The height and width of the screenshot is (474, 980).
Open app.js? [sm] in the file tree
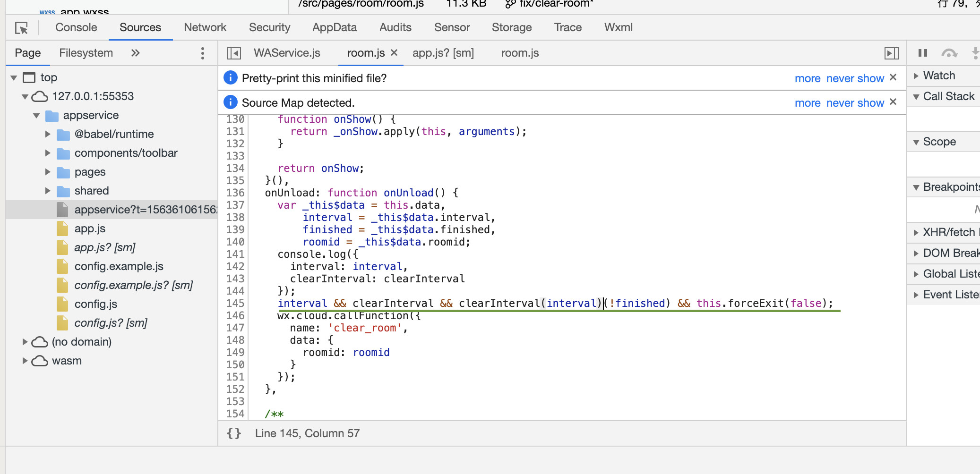tap(105, 247)
